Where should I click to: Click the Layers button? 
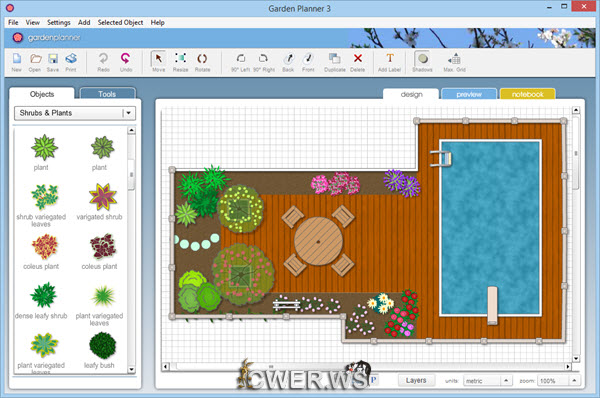click(416, 380)
